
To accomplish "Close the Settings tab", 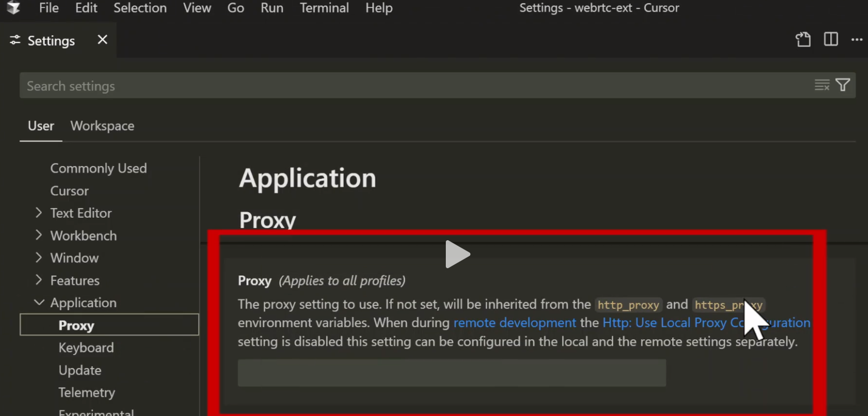I will pyautogui.click(x=103, y=40).
